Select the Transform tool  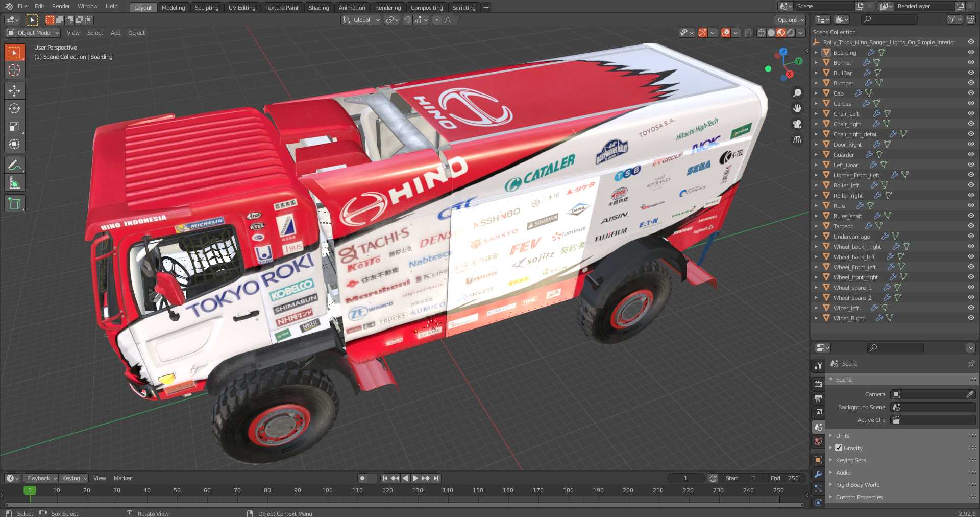coord(14,144)
